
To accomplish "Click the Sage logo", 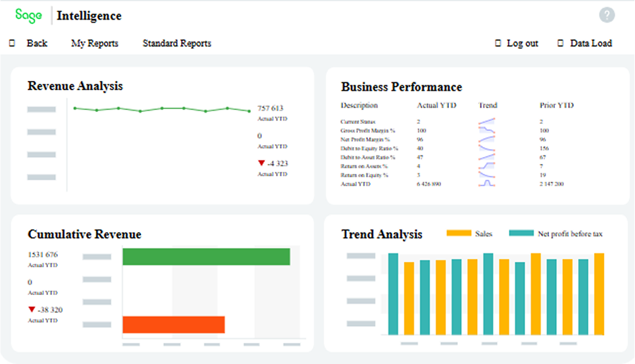I will (x=29, y=15).
